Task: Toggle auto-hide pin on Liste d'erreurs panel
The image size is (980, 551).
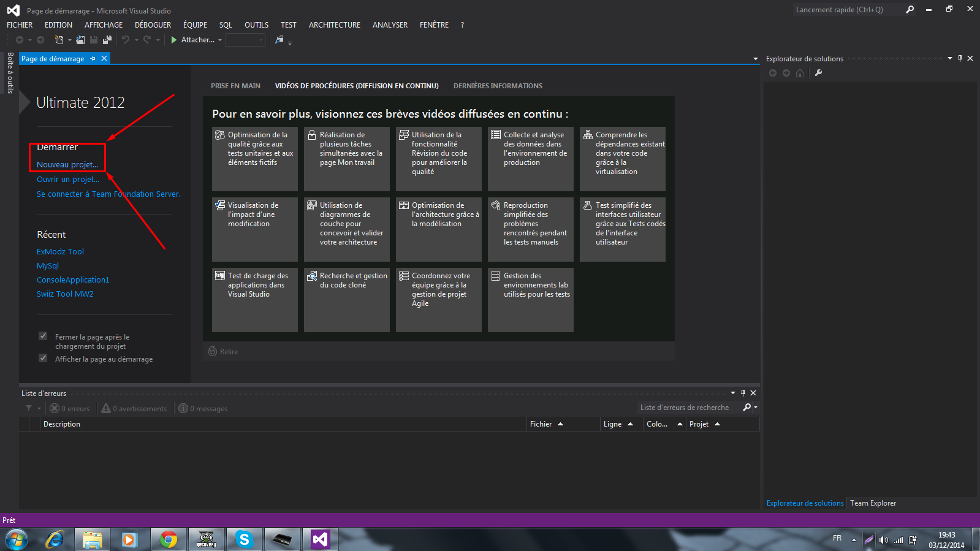Action: tap(743, 393)
